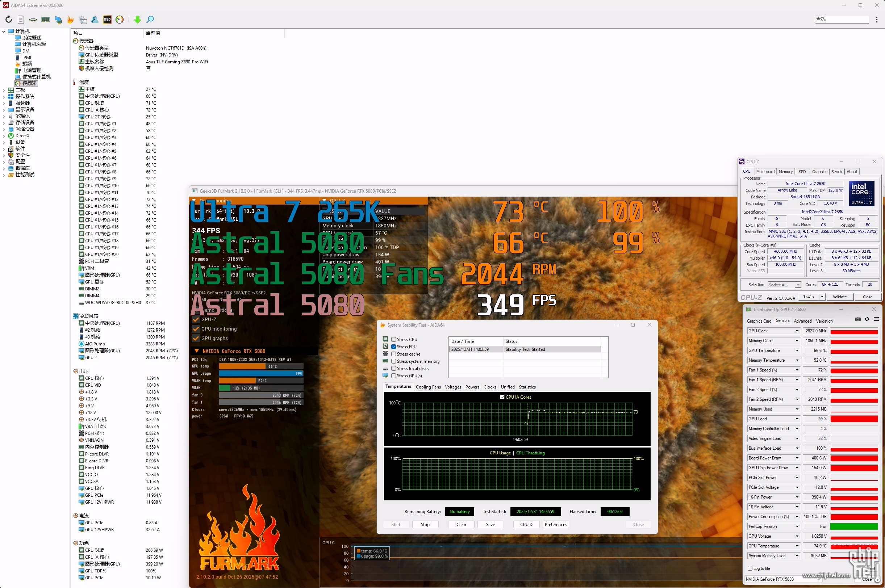Expand the 主板 tree node
The image size is (885, 588).
click(4, 90)
